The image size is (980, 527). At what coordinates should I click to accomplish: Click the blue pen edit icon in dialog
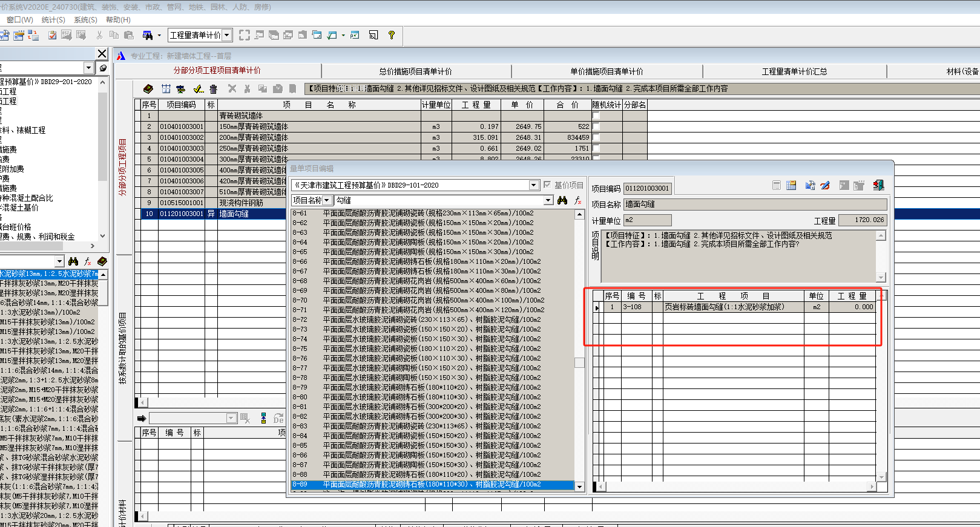825,186
